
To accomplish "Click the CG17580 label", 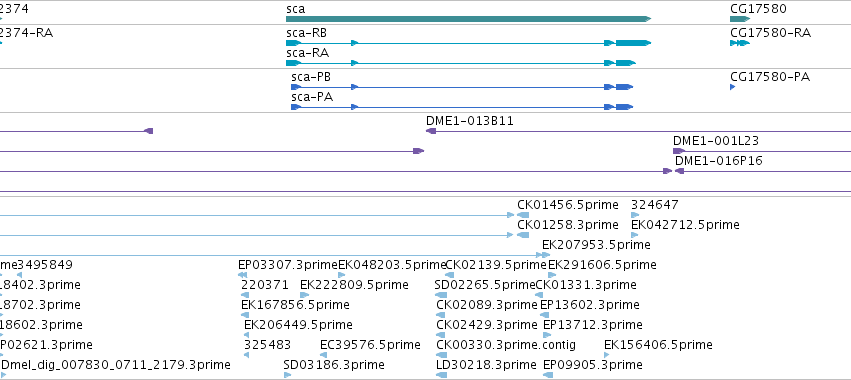I will [758, 9].
